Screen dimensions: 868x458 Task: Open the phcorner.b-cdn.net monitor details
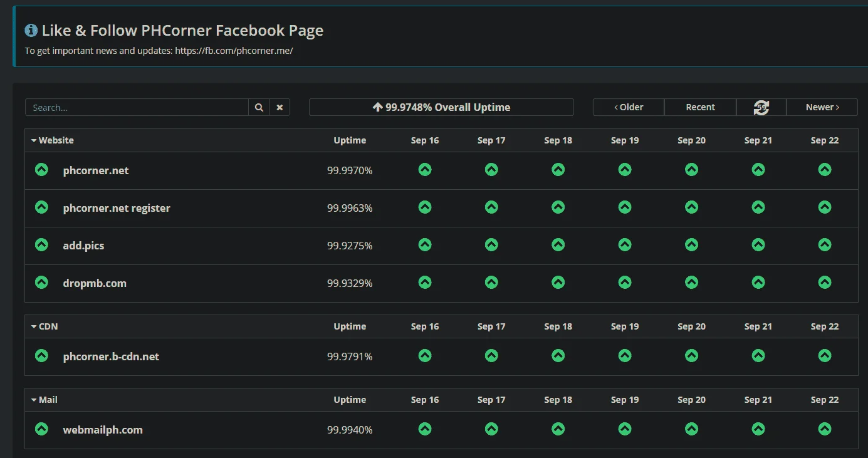tap(111, 357)
